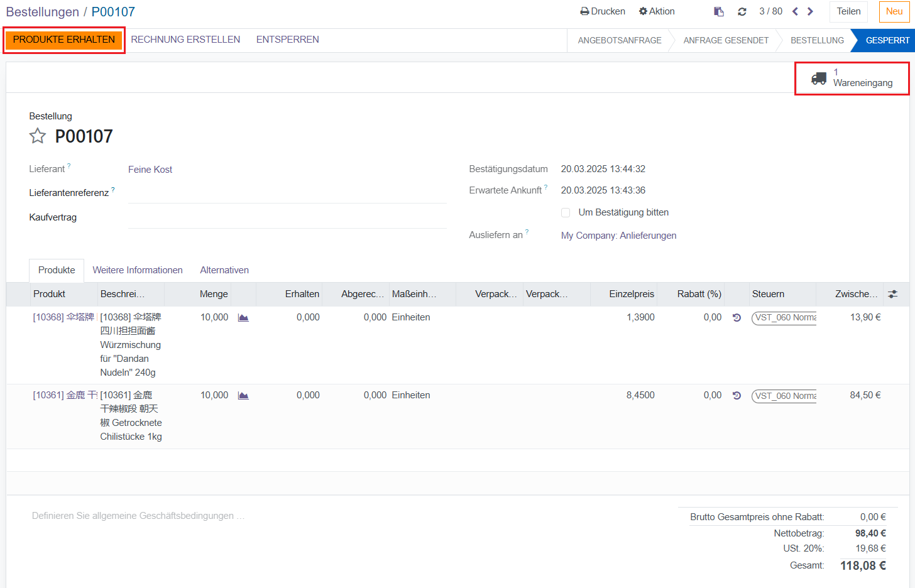Open forecast chart icon for second product line

click(243, 396)
